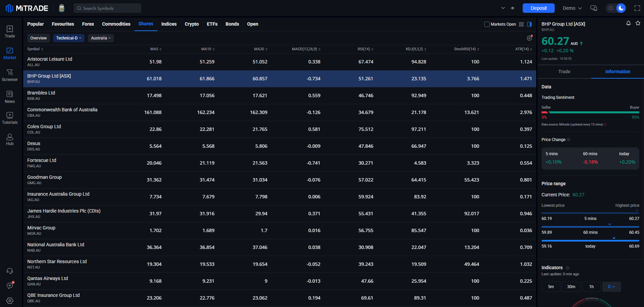This screenshot has height=307, width=644.
Task: Select dark theme moon toggle
Action: click(x=621, y=8)
